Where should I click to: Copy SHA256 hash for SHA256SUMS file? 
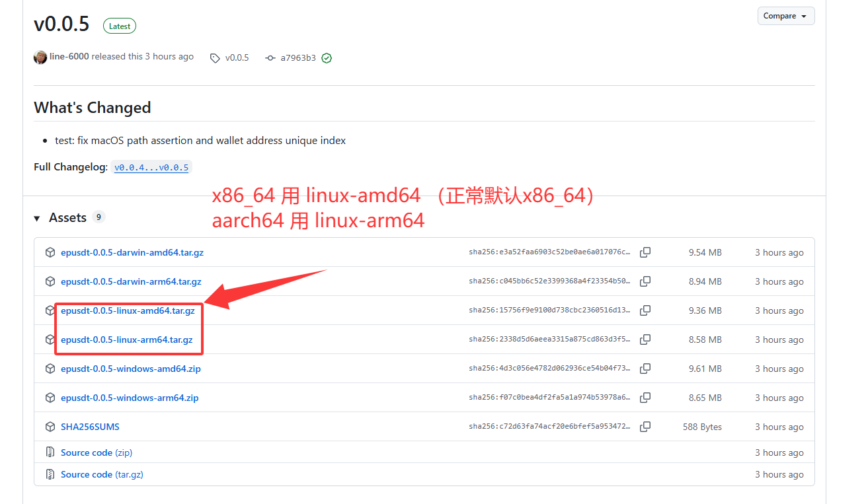[x=645, y=427]
